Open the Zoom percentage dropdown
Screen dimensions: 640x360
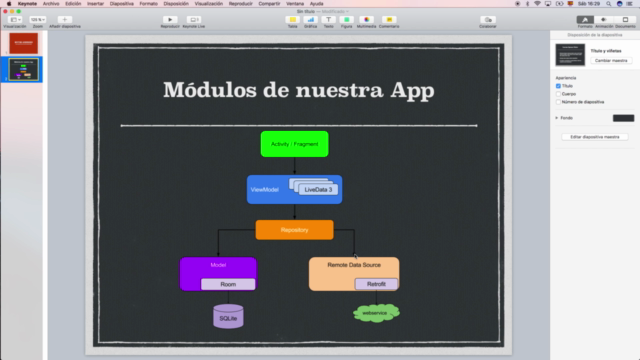coord(38,20)
